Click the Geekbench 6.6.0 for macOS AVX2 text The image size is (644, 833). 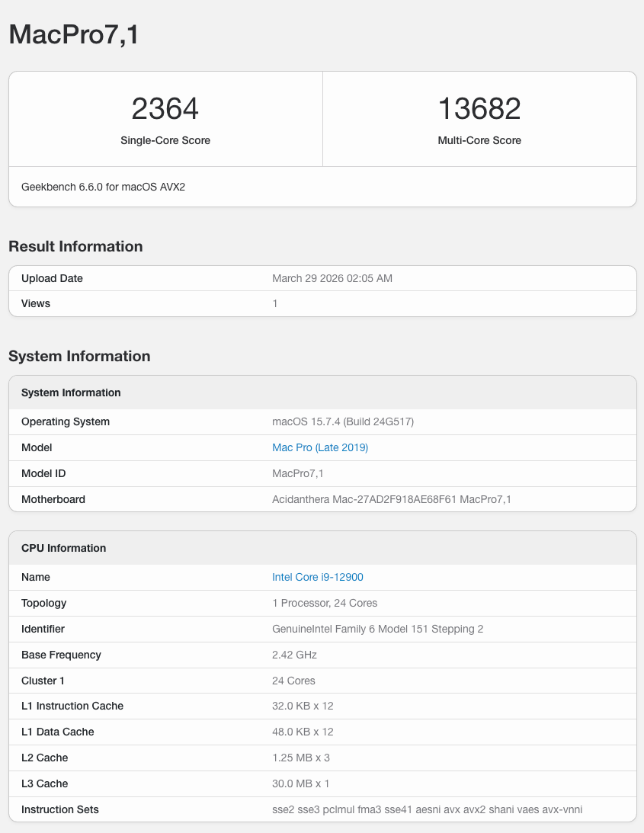click(x=103, y=187)
